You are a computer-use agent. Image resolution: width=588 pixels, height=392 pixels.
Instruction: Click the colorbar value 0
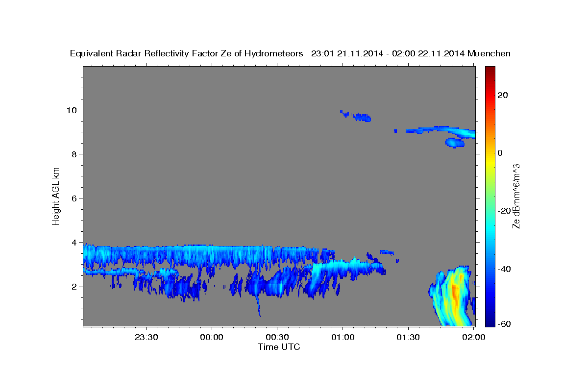coord(500,153)
